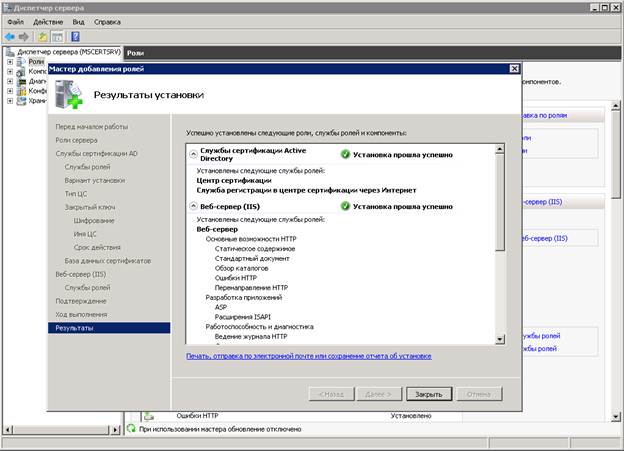
Task: Click left arrow of tree horizontal scrollbar
Action: pyautogui.click(x=8, y=430)
